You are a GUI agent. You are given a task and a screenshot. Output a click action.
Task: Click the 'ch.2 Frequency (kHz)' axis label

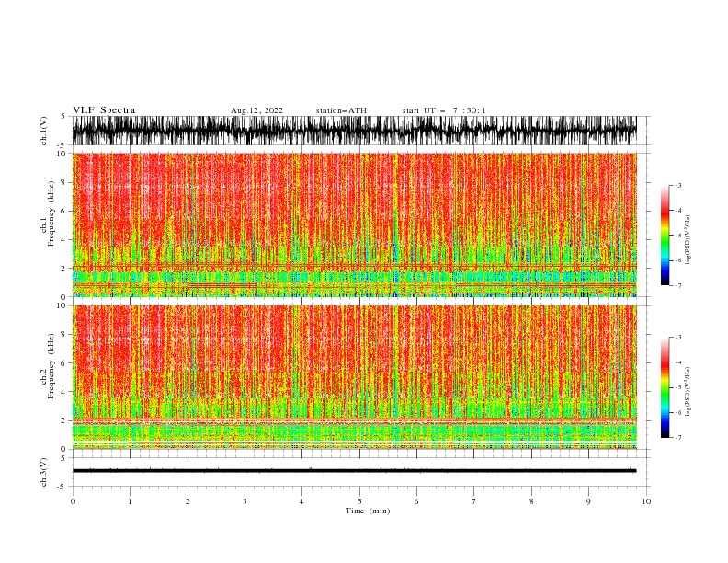pyautogui.click(x=48, y=366)
